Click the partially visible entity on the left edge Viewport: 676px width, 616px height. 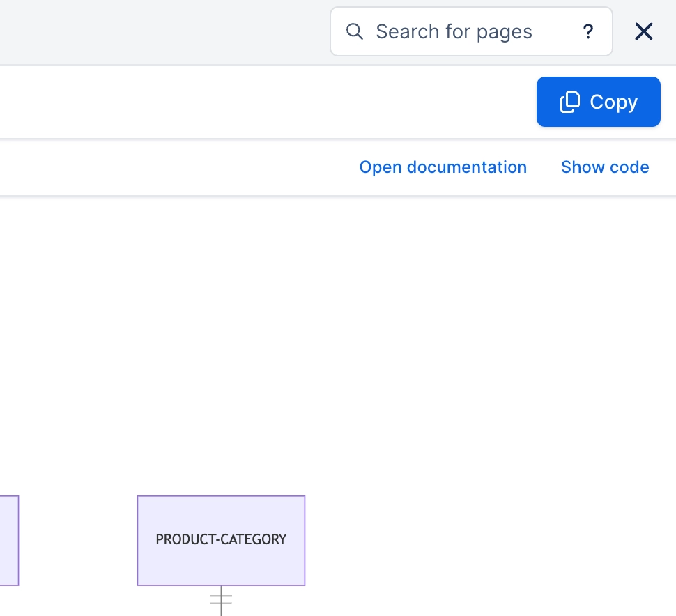pyautogui.click(x=8, y=541)
